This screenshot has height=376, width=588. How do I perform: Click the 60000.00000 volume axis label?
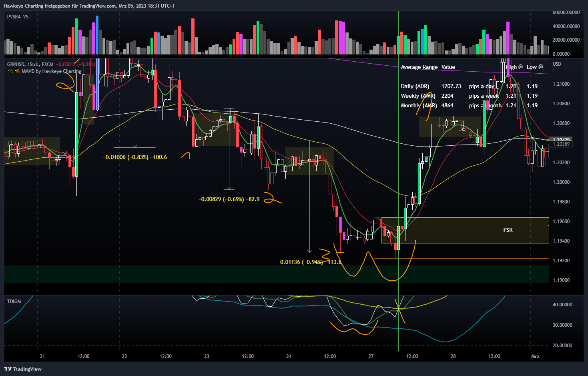pos(566,12)
